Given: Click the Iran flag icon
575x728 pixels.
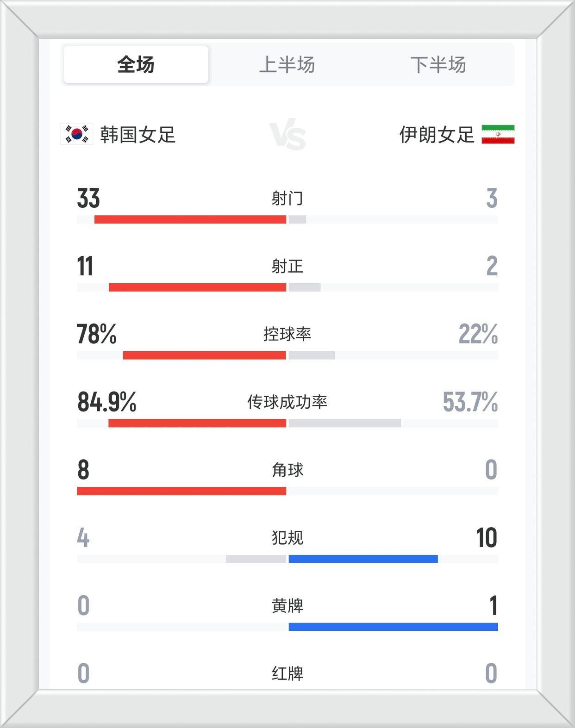Looking at the screenshot, I should click(498, 134).
